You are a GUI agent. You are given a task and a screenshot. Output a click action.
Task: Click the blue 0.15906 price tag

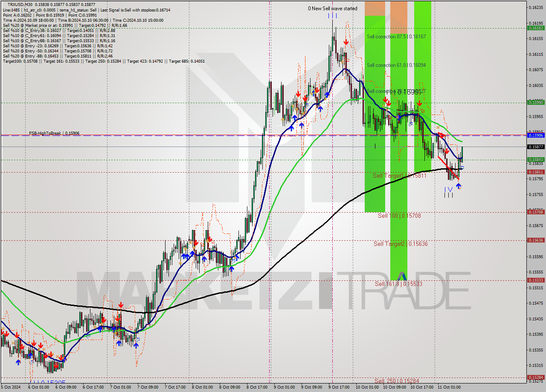(536, 135)
